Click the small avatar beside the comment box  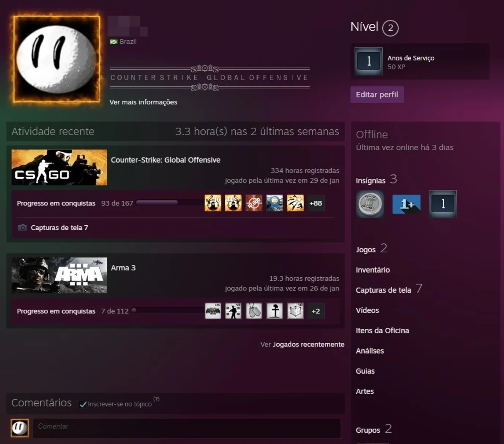click(20, 428)
